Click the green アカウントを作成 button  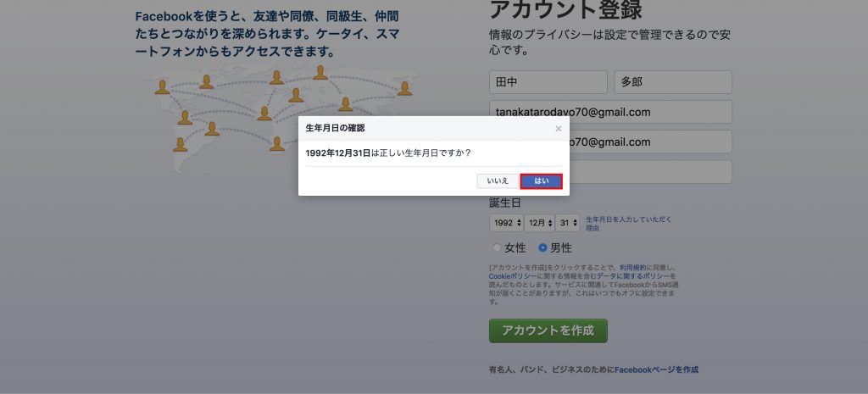click(x=548, y=330)
